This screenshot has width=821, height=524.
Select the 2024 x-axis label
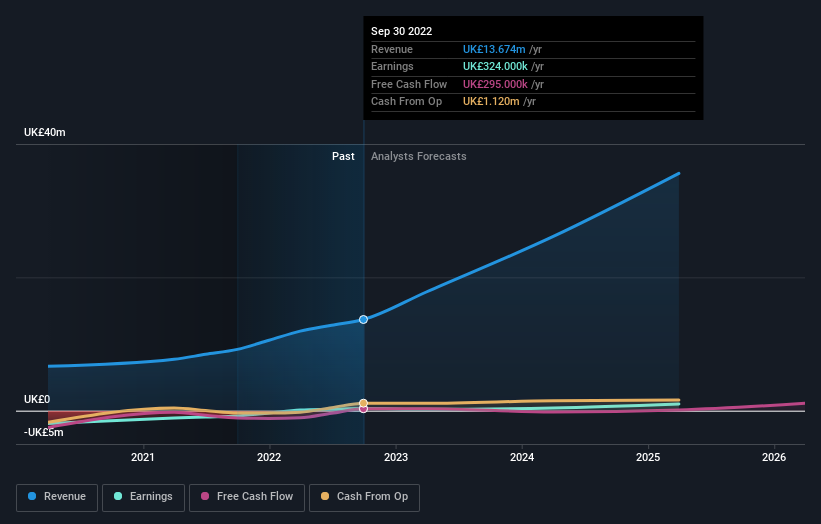coord(522,458)
